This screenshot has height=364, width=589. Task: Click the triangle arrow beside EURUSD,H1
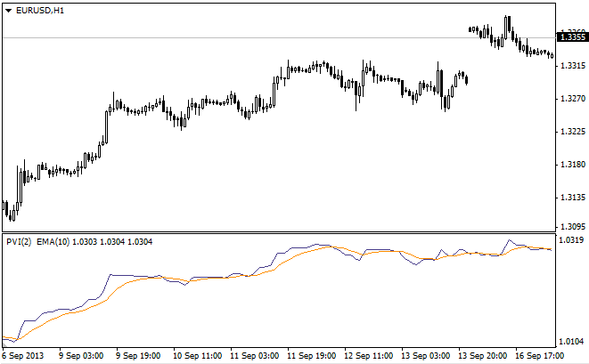pyautogui.click(x=8, y=10)
